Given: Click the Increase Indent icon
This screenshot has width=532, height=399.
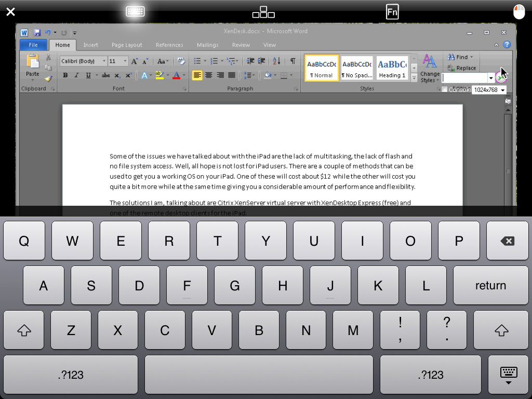Looking at the screenshot, I should click(x=261, y=61).
